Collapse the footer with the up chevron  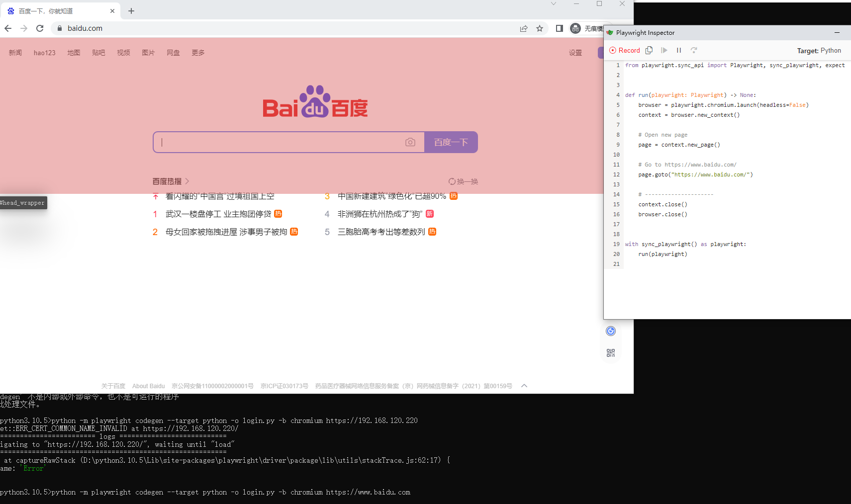click(524, 386)
